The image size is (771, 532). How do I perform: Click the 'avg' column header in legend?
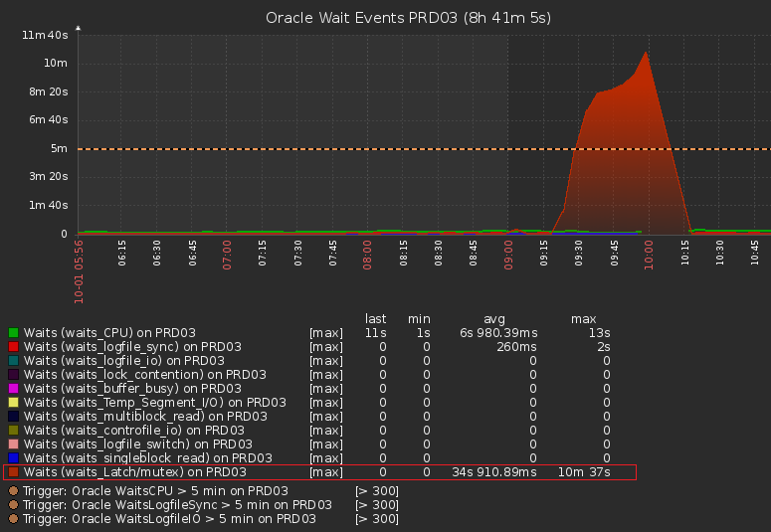(x=494, y=319)
